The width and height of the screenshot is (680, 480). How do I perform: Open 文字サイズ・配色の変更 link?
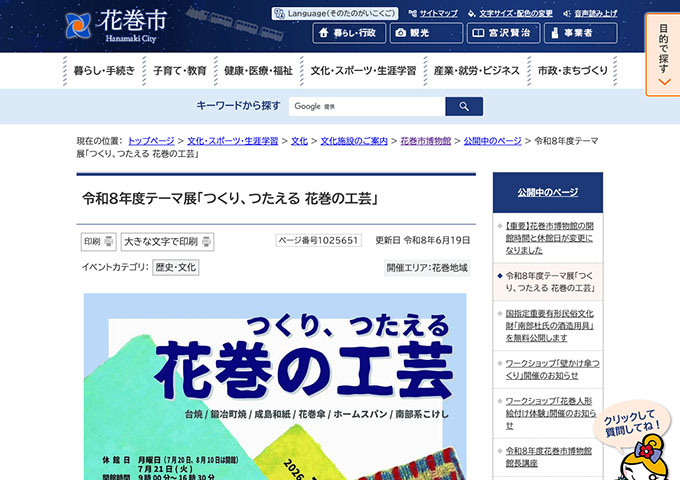(510, 13)
